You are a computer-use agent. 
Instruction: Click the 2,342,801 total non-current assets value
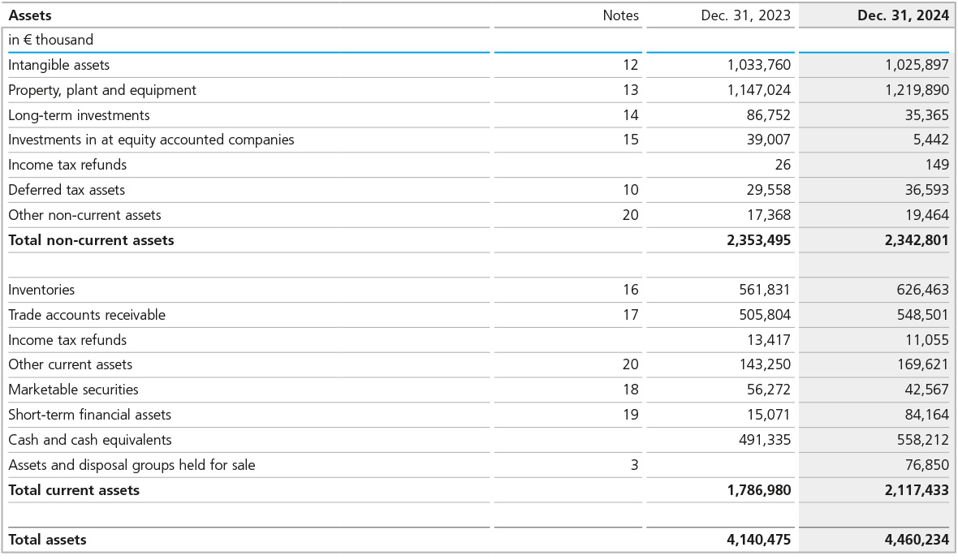click(x=917, y=240)
